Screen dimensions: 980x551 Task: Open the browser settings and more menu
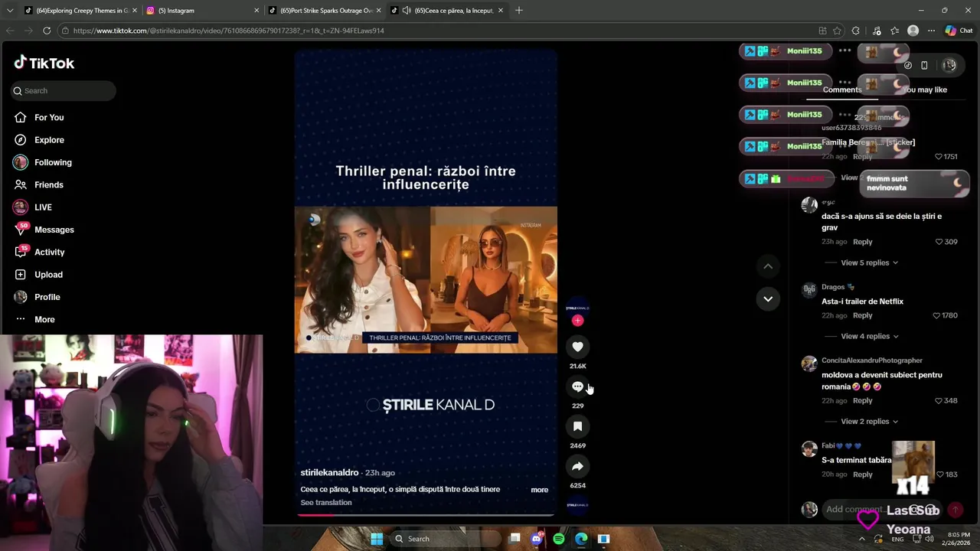[931, 31]
